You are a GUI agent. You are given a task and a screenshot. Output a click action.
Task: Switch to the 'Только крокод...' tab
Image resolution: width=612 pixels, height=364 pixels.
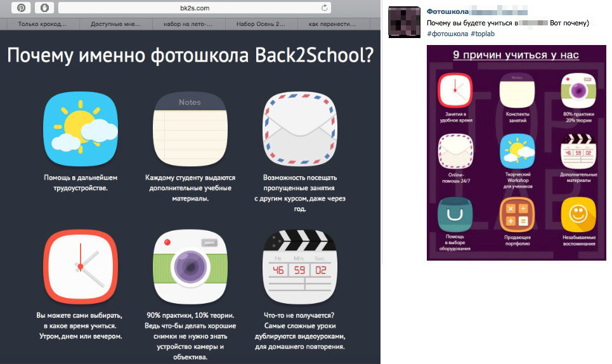pos(42,24)
